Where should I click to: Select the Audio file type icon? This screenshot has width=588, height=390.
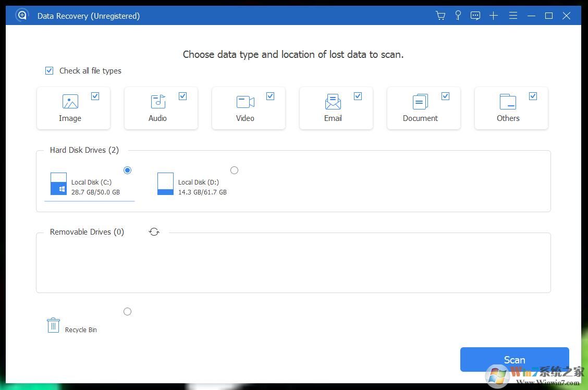157,102
